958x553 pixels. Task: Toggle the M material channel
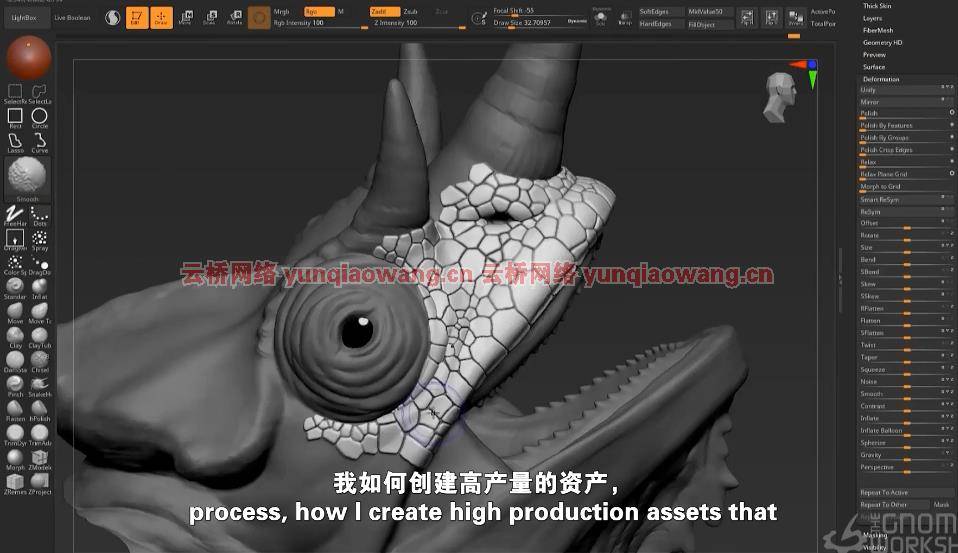pyautogui.click(x=340, y=12)
